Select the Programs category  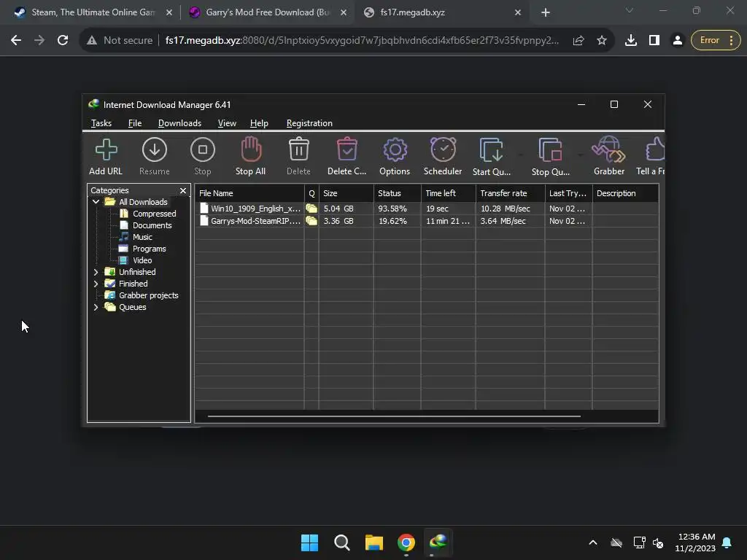click(149, 249)
